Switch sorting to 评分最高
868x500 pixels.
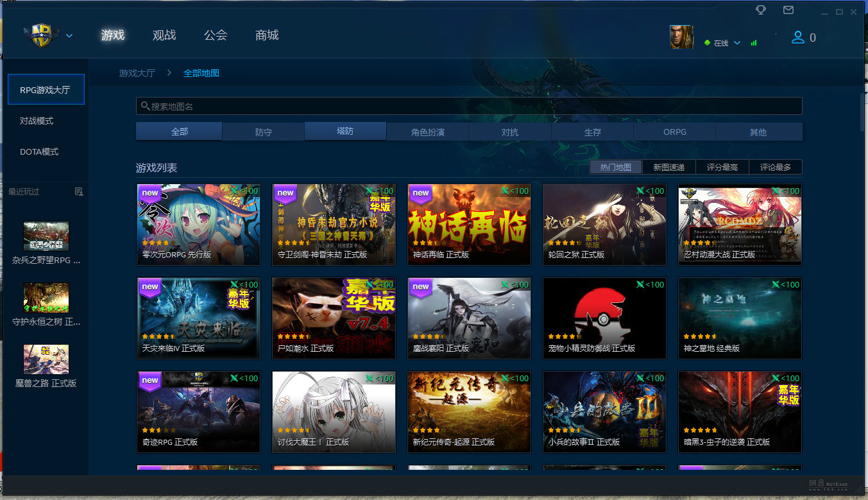pyautogui.click(x=722, y=167)
